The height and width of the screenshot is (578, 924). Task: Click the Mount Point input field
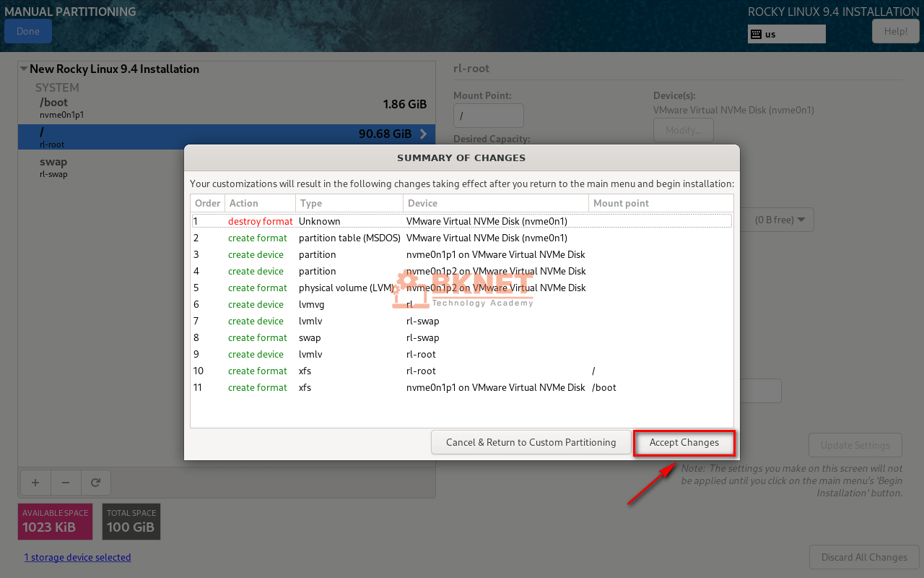click(x=488, y=116)
